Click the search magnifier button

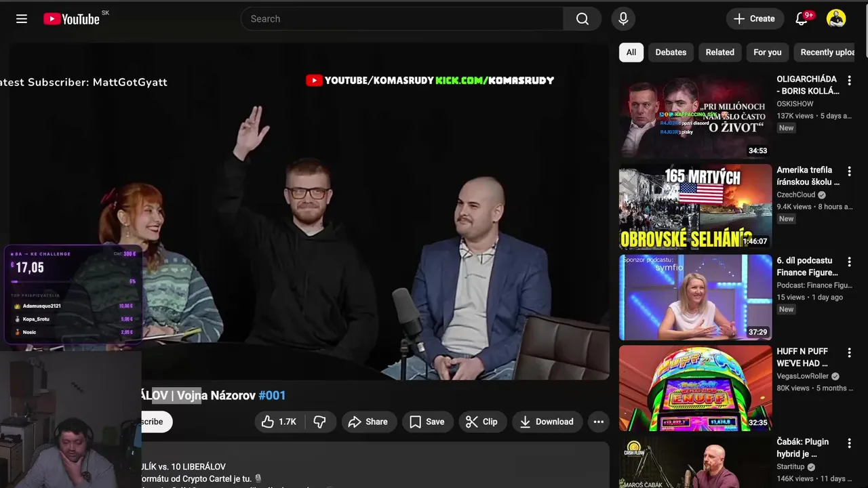click(x=583, y=19)
